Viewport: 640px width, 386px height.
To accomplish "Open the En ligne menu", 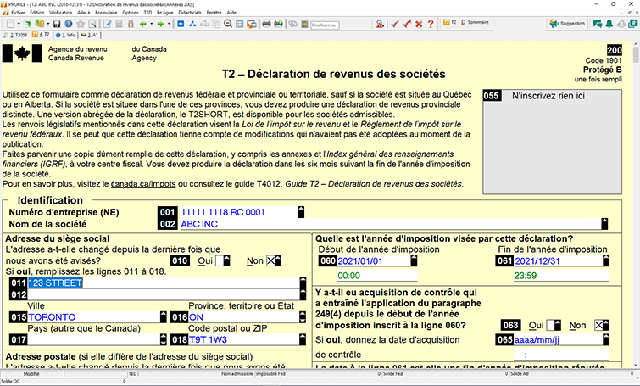I will pyautogui.click(x=165, y=13).
